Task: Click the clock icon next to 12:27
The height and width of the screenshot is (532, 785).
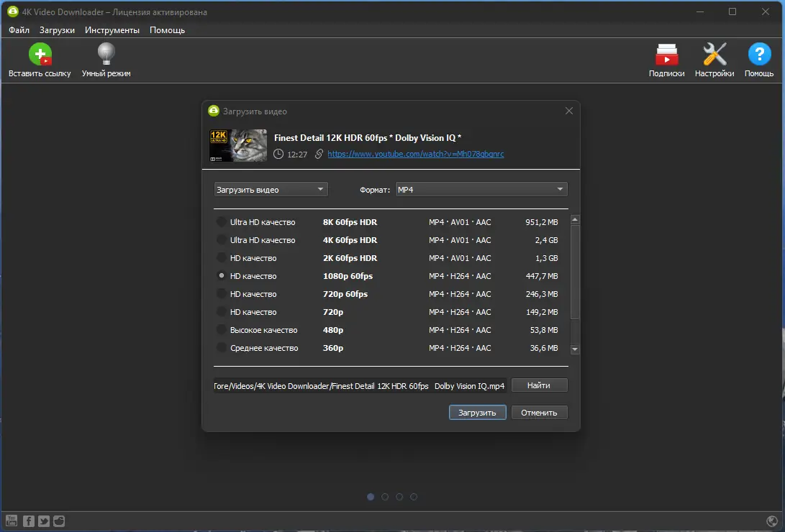Action: [278, 154]
